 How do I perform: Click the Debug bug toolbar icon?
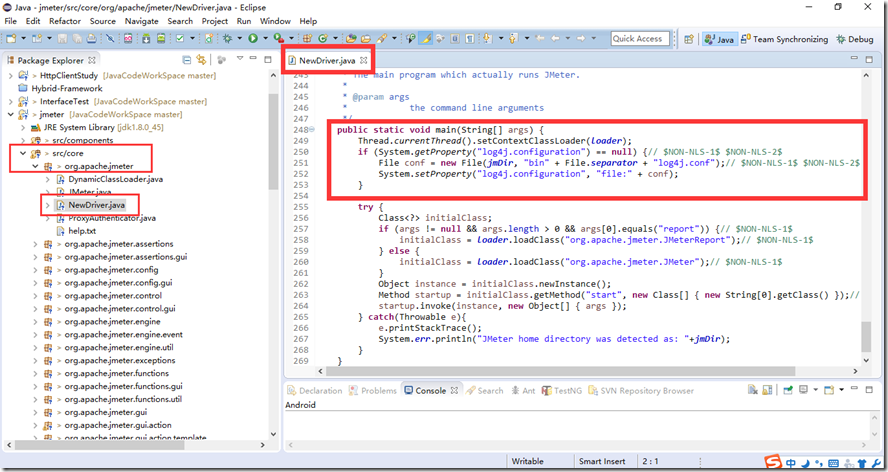tap(227, 39)
